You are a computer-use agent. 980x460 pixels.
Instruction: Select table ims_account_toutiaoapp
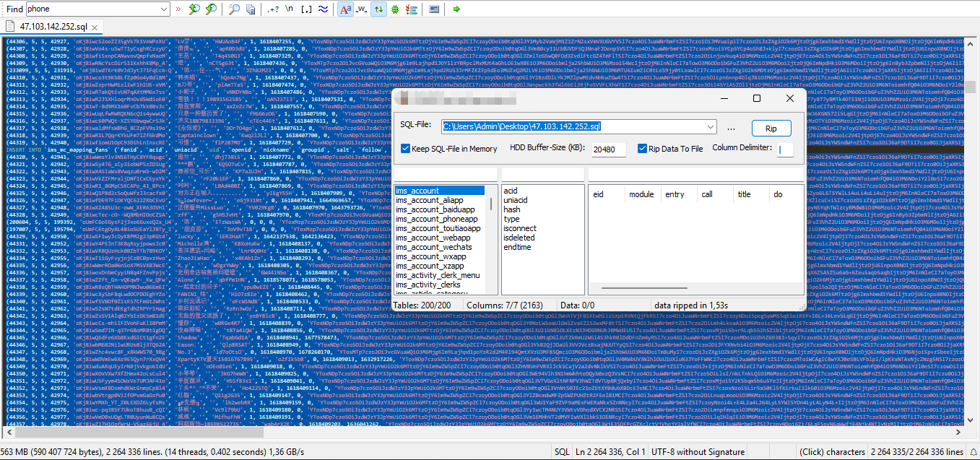439,228
